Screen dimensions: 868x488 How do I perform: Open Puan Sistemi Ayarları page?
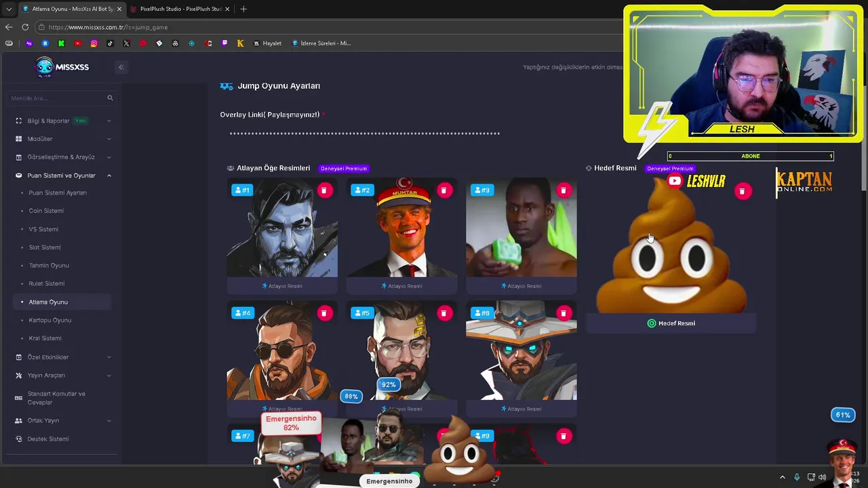[x=58, y=192]
